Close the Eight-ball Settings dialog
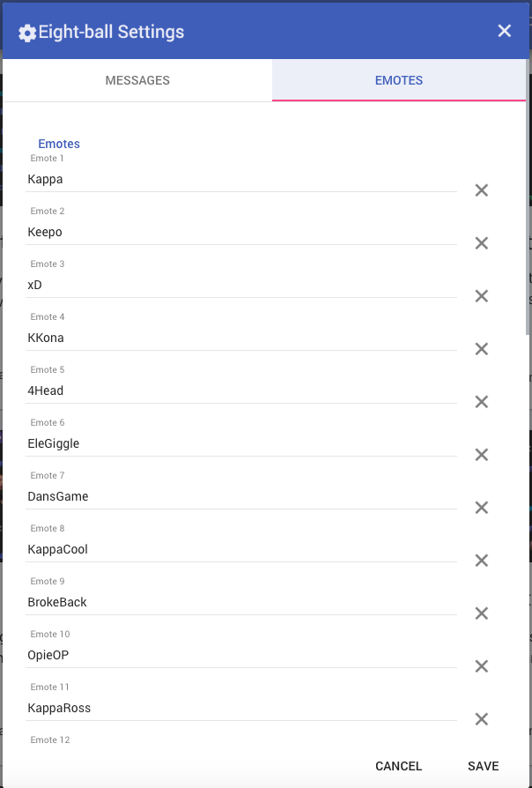The width and height of the screenshot is (532, 788). click(505, 31)
